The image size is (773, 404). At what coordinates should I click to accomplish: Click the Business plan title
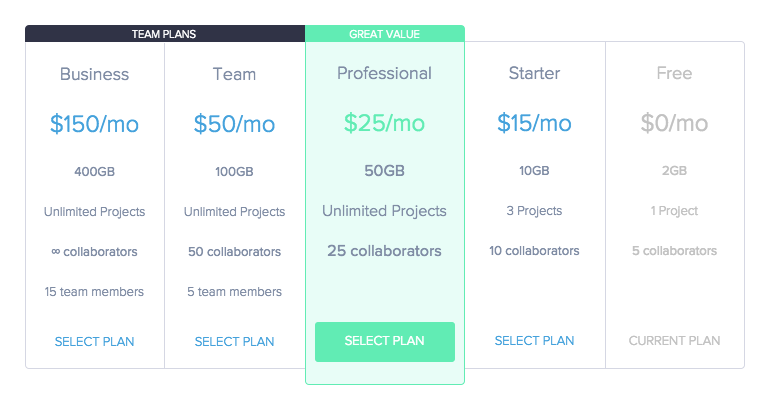pyautogui.click(x=94, y=74)
